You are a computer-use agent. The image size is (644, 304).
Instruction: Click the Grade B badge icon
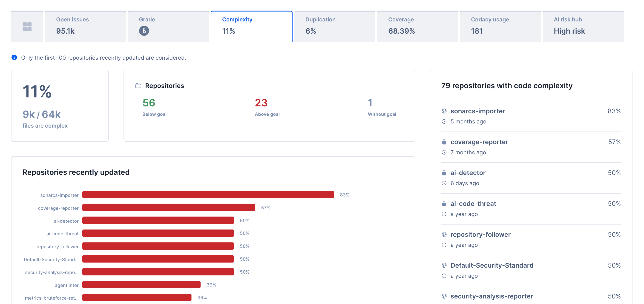coord(144,31)
